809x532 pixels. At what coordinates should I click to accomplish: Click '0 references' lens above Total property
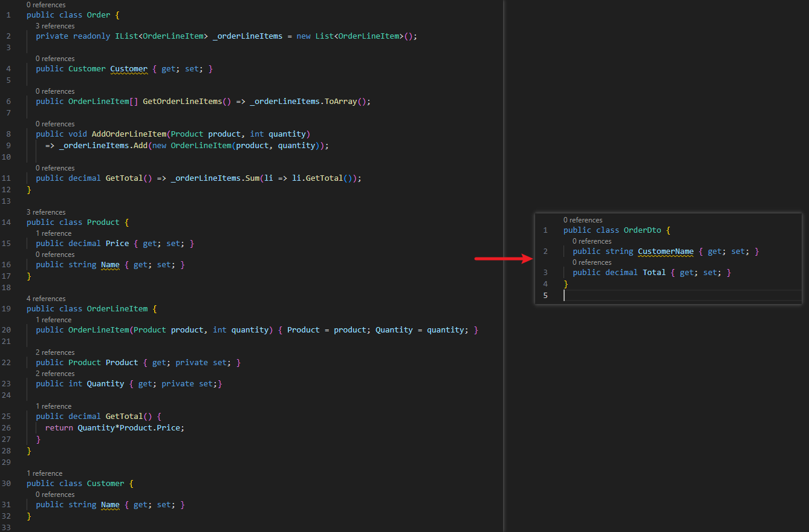click(x=592, y=262)
